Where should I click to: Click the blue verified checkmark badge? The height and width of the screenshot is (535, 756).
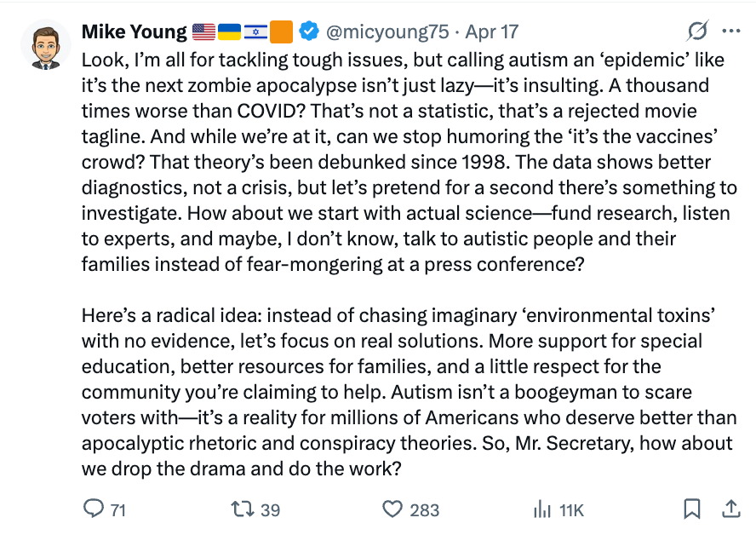308,32
